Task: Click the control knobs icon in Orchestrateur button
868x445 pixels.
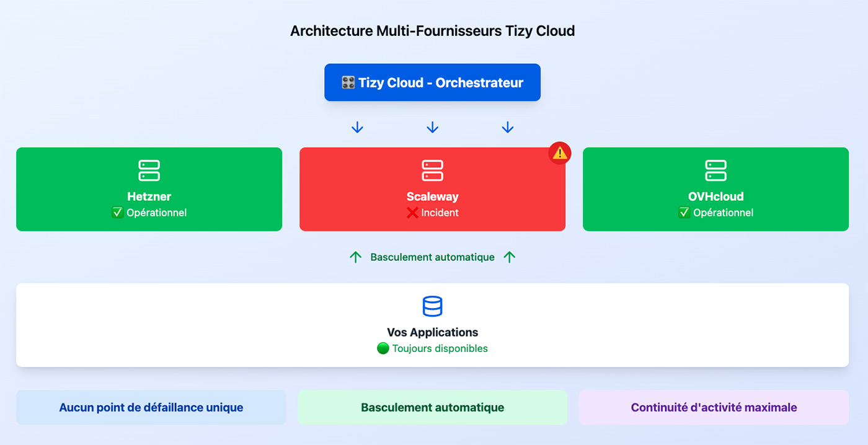Action: point(348,82)
